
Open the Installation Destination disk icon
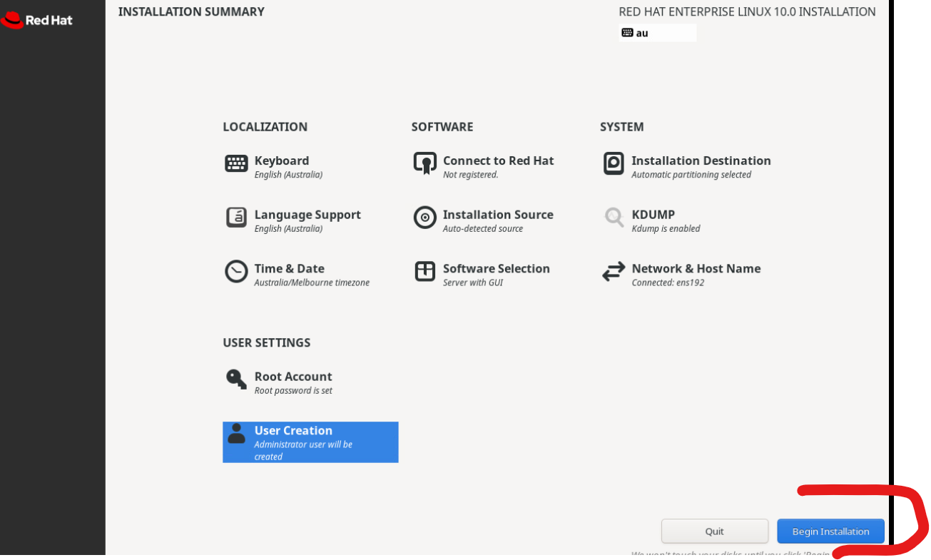614,163
